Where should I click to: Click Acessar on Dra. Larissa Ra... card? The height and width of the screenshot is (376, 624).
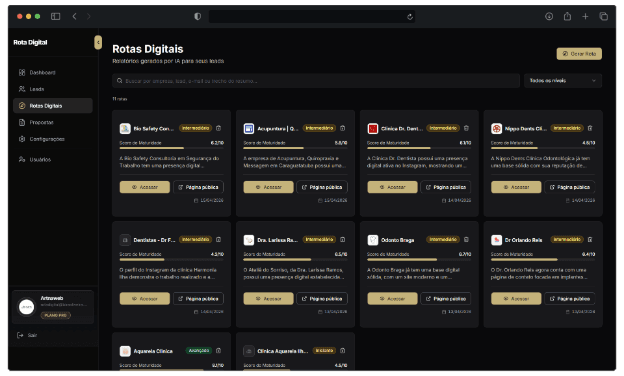[x=269, y=299]
